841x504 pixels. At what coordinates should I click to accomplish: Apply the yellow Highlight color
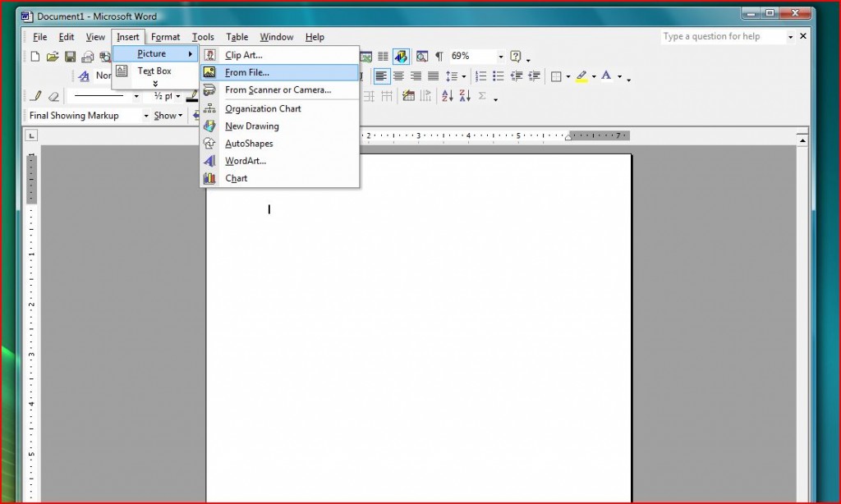click(581, 76)
